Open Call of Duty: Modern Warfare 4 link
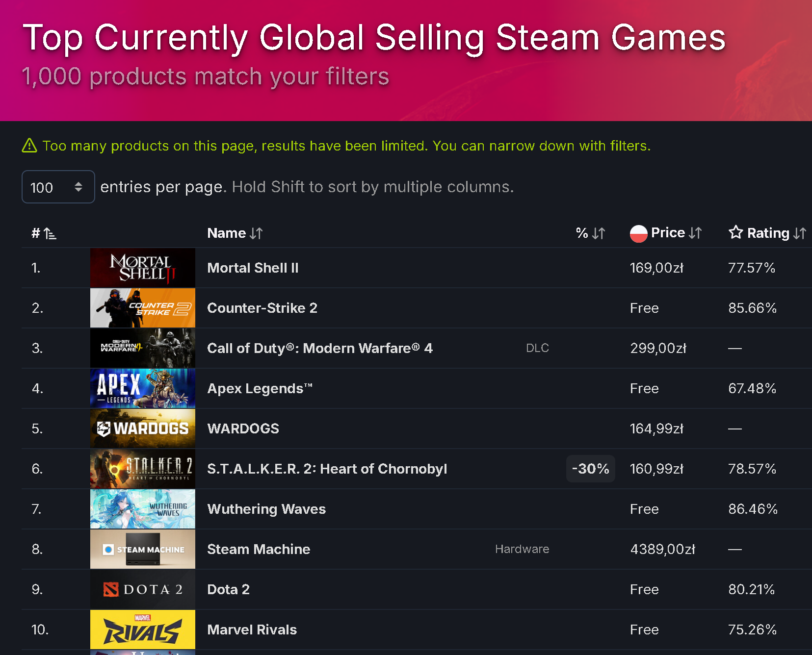The width and height of the screenshot is (812, 655). click(x=320, y=348)
